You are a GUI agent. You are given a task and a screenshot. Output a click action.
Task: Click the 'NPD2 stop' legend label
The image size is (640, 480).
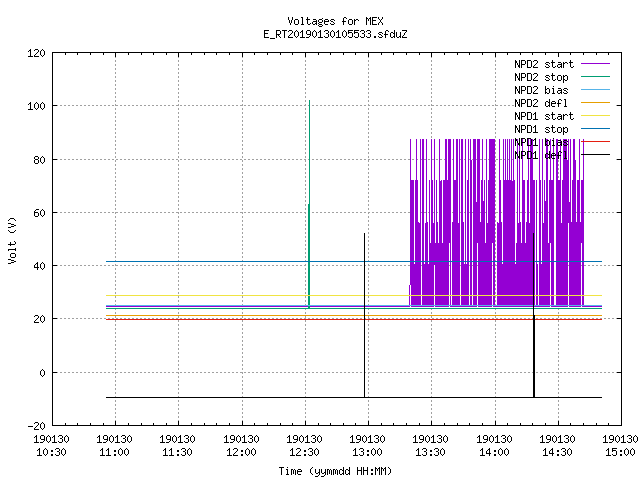tap(541, 77)
